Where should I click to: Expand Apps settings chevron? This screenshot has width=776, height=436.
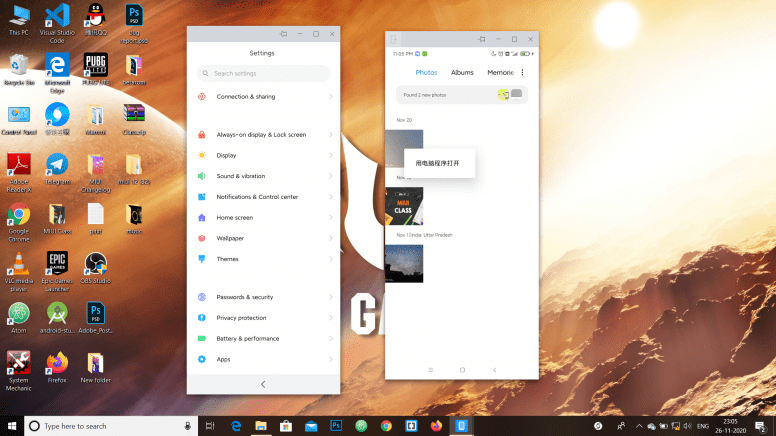tap(331, 360)
